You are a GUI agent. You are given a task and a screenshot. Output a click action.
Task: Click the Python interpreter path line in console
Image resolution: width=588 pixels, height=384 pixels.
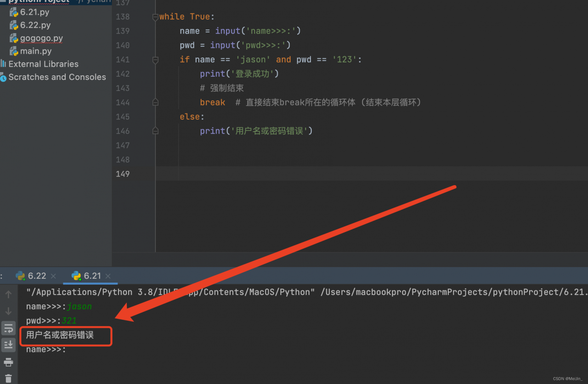click(307, 292)
